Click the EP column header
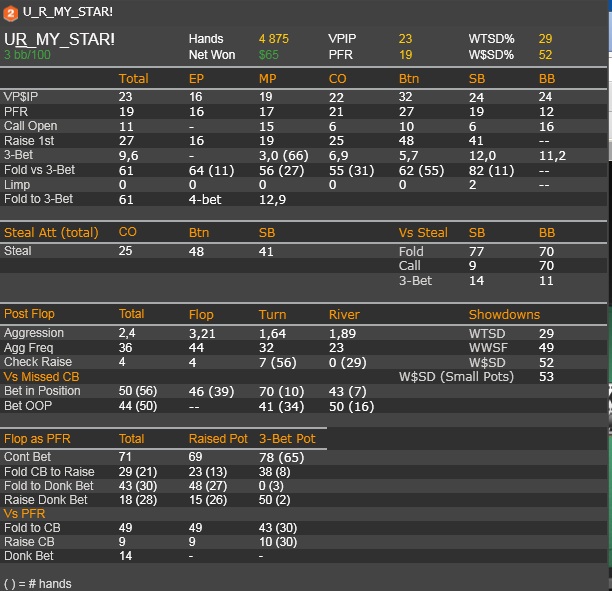Screen dimensions: 612x591 [196, 78]
